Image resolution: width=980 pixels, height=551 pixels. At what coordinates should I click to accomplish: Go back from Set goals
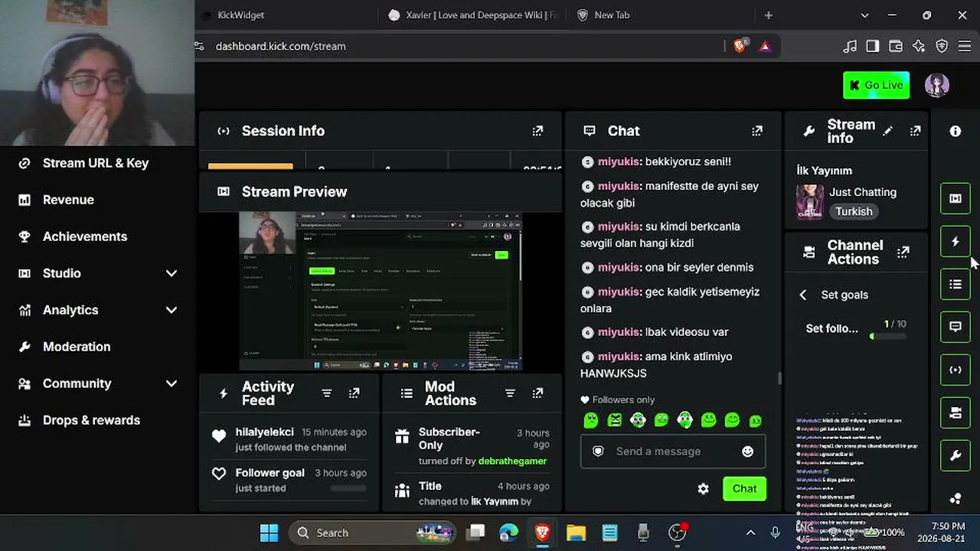803,295
